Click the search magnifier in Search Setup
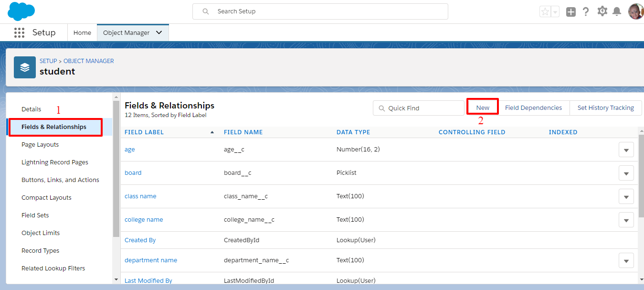The height and width of the screenshot is (290, 644). point(205,11)
